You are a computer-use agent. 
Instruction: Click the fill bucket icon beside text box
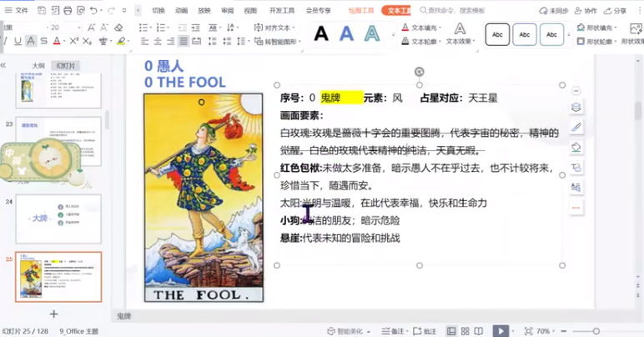pos(576,148)
